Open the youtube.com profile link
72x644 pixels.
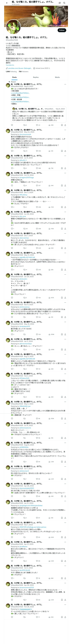pyautogui.click(x=20, y=68)
